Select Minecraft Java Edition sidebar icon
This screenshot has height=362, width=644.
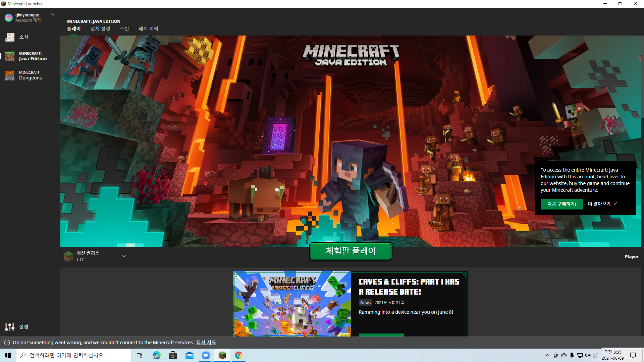click(9, 56)
